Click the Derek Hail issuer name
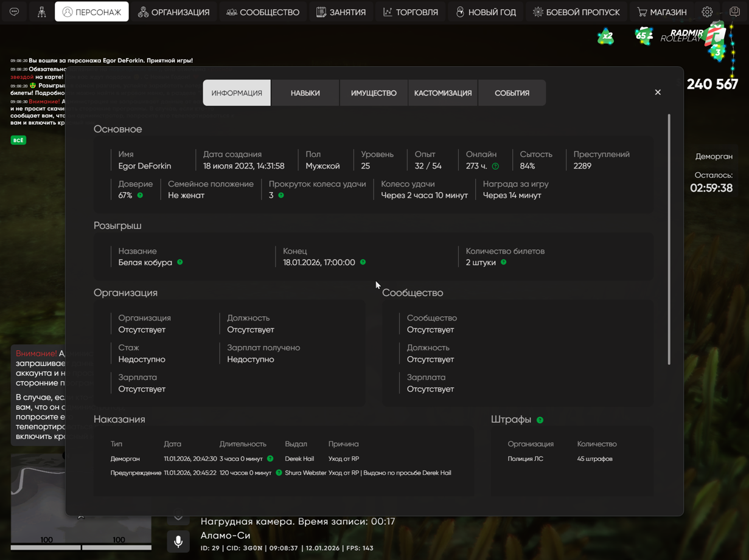 click(x=299, y=458)
